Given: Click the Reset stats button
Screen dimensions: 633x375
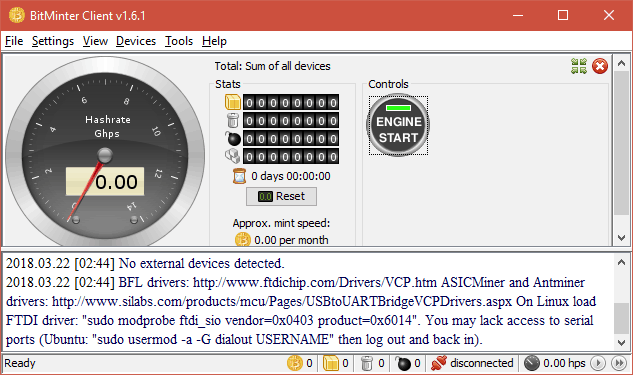Looking at the screenshot, I should coord(281,197).
